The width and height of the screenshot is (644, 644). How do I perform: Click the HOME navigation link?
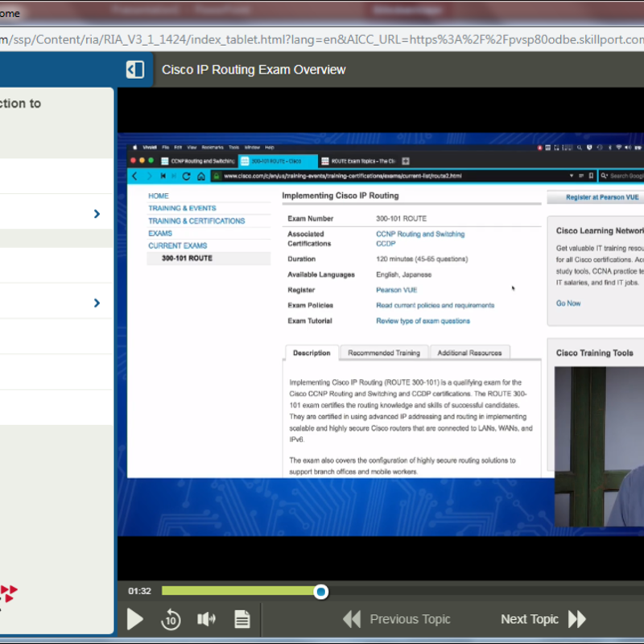pyautogui.click(x=158, y=196)
